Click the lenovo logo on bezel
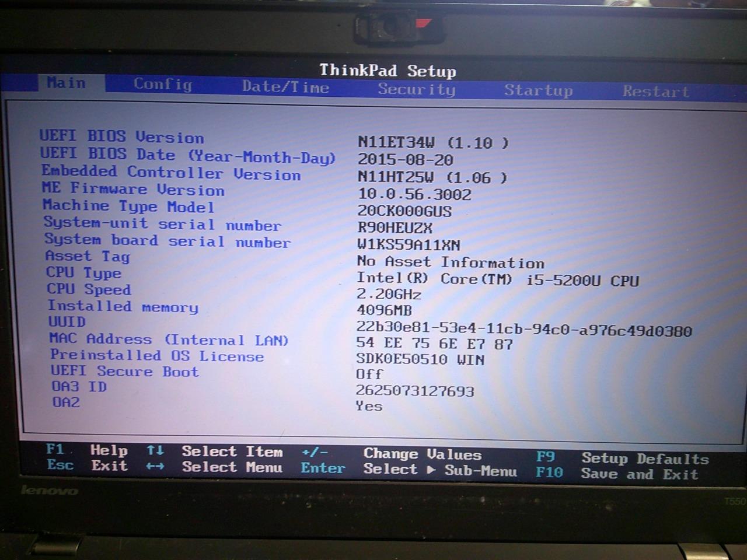 [x=49, y=491]
